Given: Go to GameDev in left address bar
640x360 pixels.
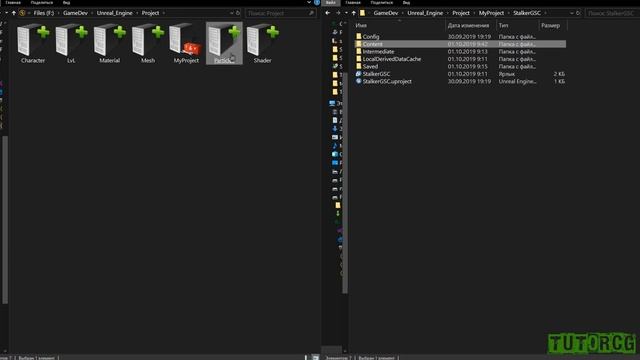Looking at the screenshot, I should [x=75, y=13].
